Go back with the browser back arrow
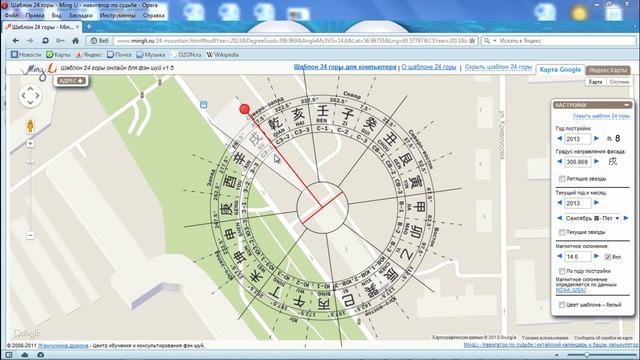 point(16,41)
